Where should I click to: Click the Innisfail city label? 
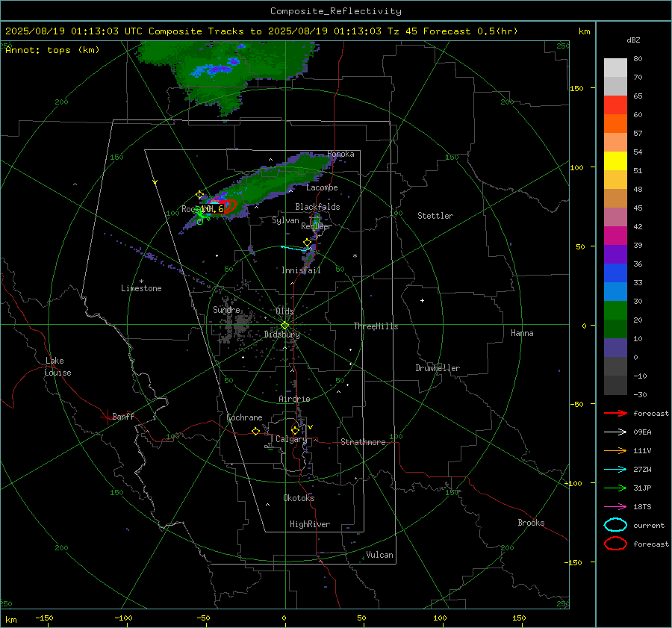[x=301, y=270]
